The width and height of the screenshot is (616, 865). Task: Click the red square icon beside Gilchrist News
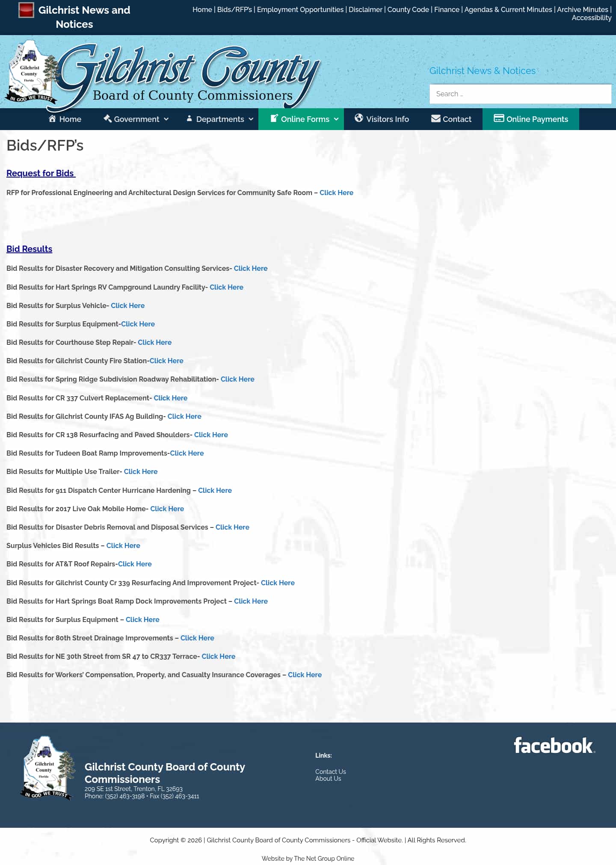(26, 10)
